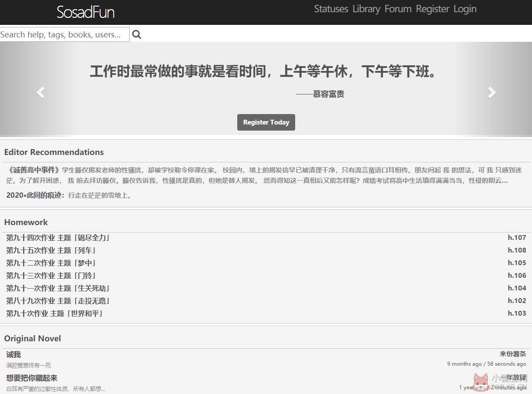Open homework 第九十次作业 主题「世界和平」
Screen dimensions: 532x394
point(55,313)
